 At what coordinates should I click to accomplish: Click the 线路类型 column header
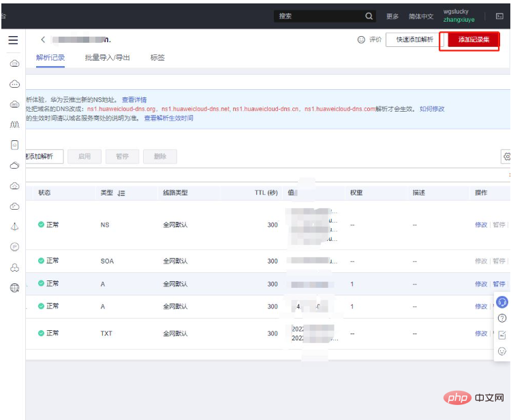point(175,193)
